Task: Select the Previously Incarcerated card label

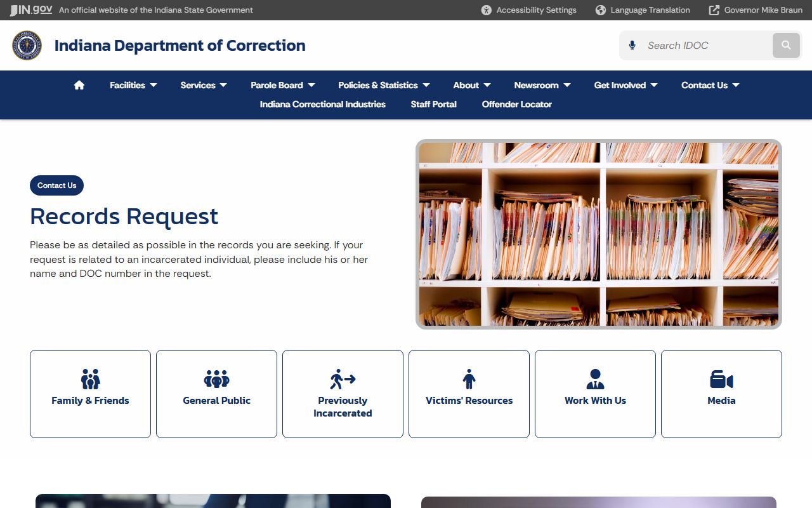Action: [343, 407]
